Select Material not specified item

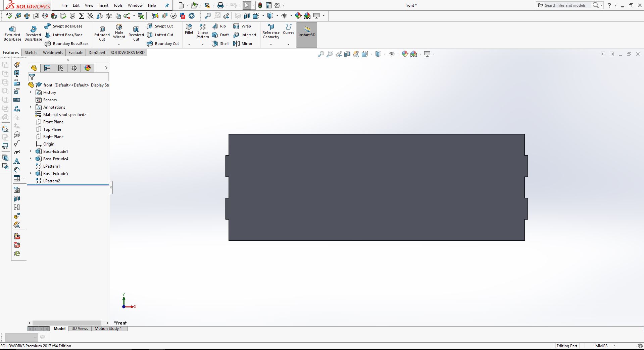tap(61, 115)
